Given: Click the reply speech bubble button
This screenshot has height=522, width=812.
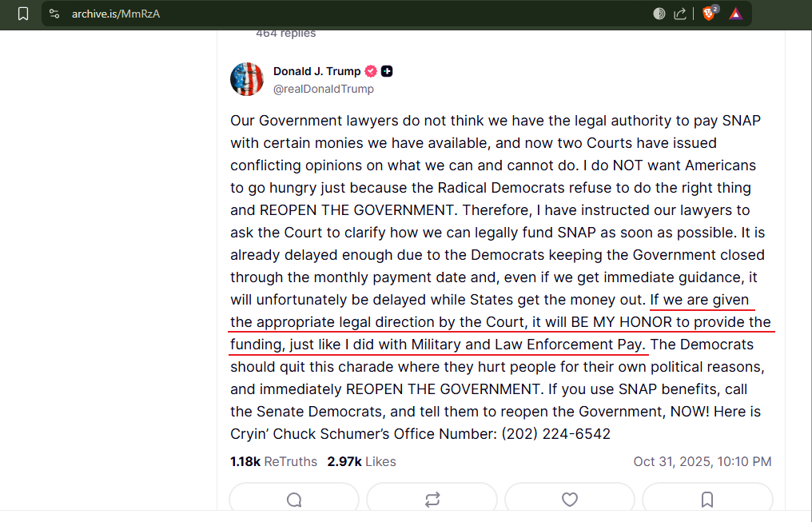Looking at the screenshot, I should pyautogui.click(x=294, y=499).
